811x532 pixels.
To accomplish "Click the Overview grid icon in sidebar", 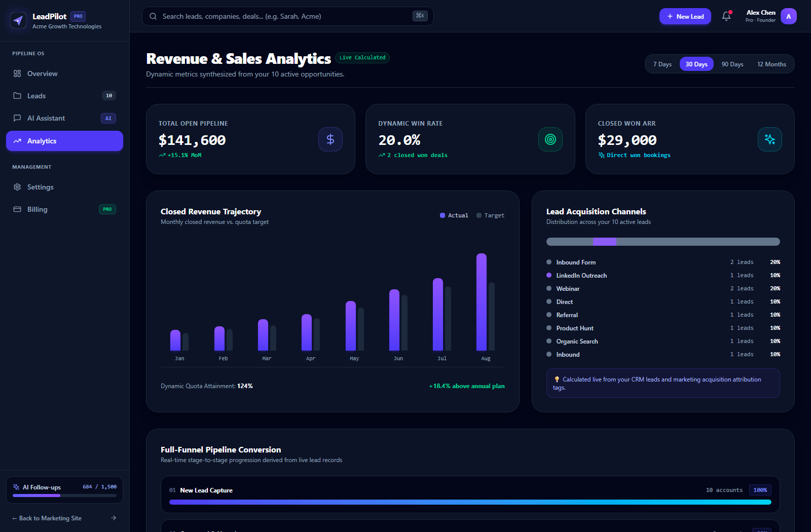I will tap(17, 73).
